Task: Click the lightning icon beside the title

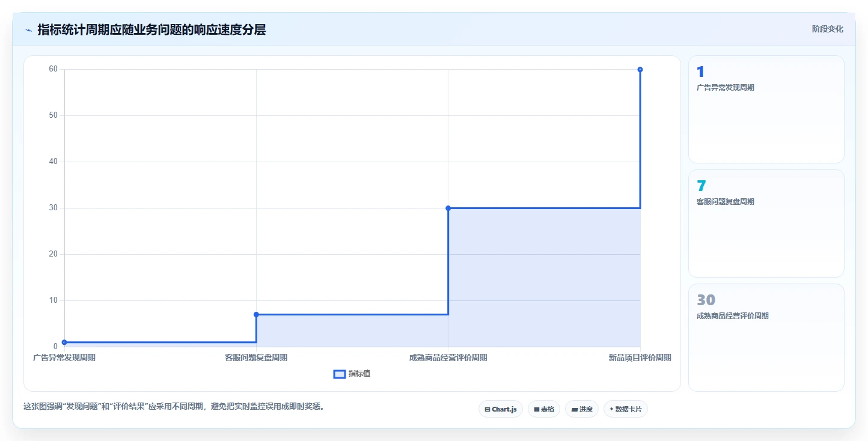Action: 28,30
